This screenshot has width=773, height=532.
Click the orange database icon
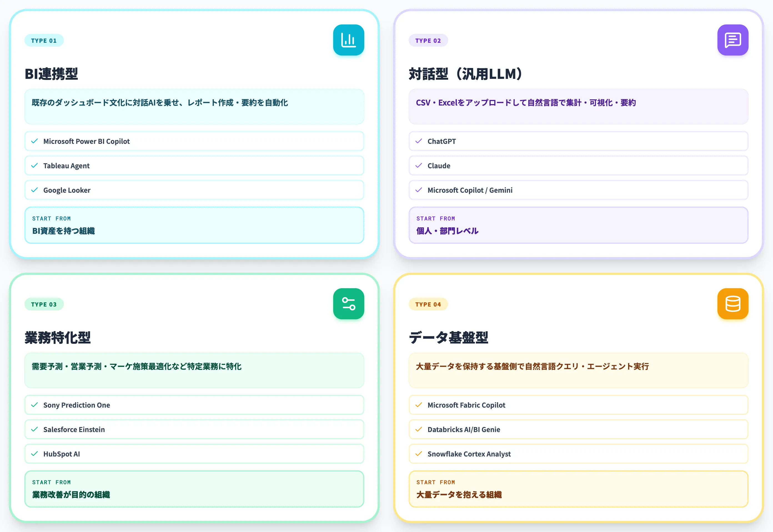(x=733, y=304)
